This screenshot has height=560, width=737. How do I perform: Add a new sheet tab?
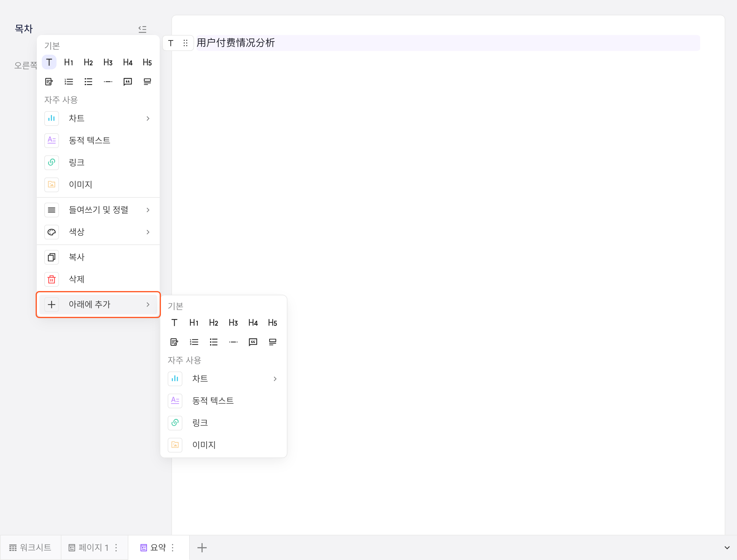pos(202,548)
